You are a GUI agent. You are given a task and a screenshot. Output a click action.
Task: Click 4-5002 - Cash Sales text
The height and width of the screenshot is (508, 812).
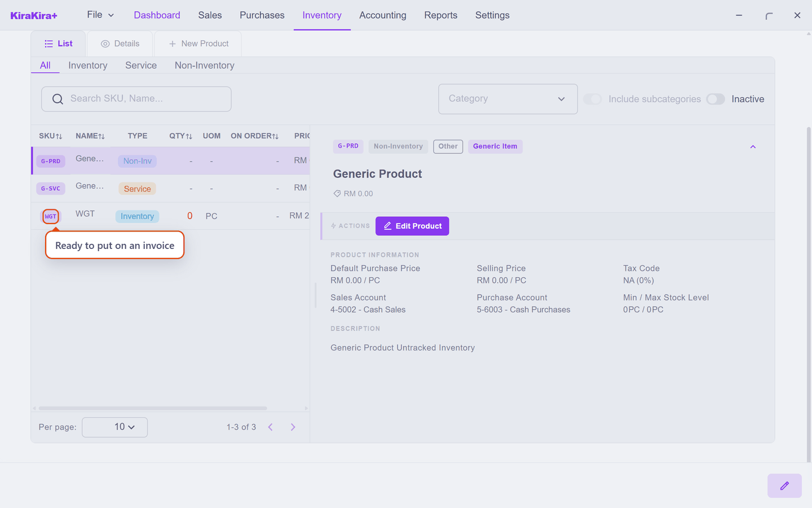click(x=368, y=310)
